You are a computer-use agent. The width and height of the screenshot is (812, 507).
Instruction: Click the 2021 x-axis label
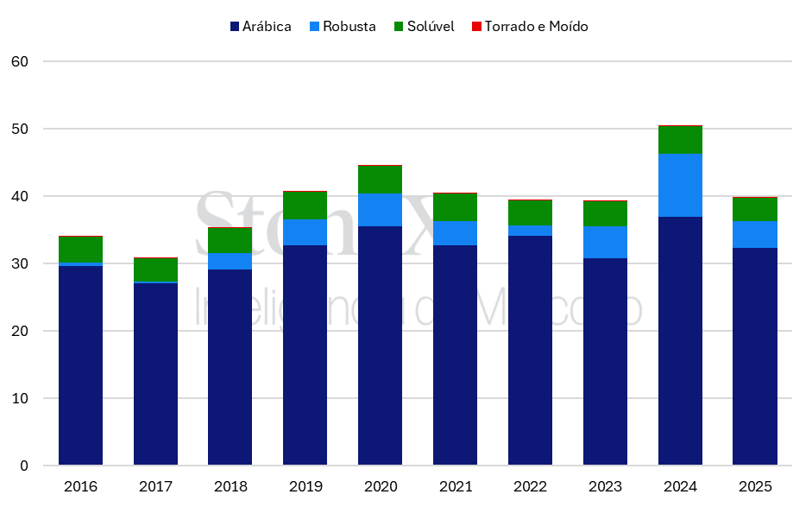(456, 487)
